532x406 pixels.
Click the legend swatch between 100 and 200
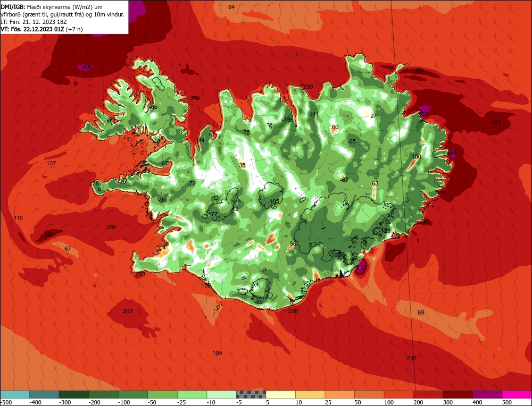[398, 394]
